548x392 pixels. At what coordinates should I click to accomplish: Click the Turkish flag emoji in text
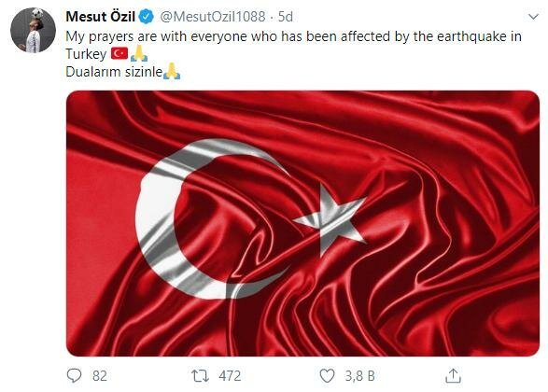(119, 53)
